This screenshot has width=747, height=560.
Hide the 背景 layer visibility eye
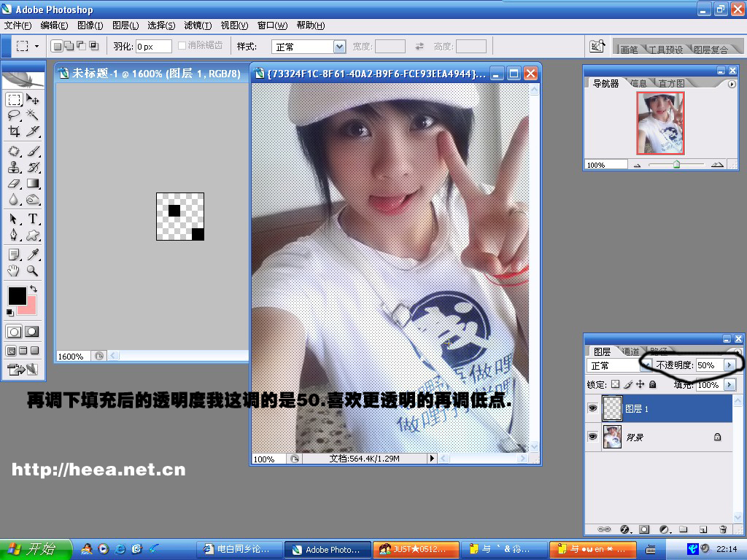[x=593, y=437]
